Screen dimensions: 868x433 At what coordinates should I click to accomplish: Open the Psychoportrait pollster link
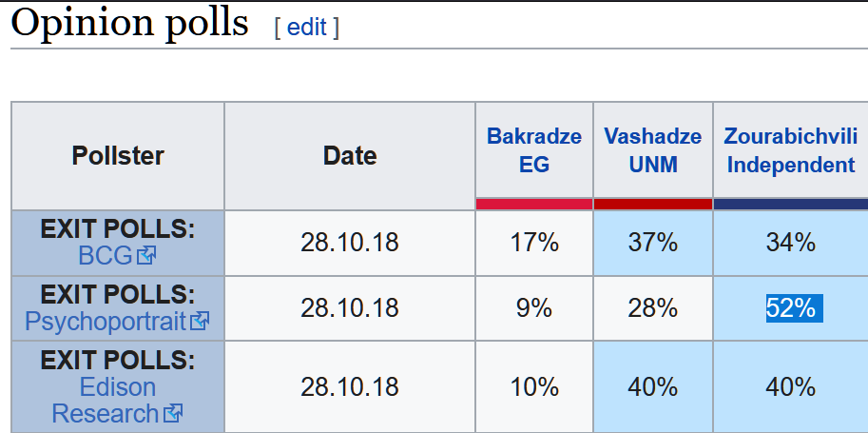(x=106, y=321)
